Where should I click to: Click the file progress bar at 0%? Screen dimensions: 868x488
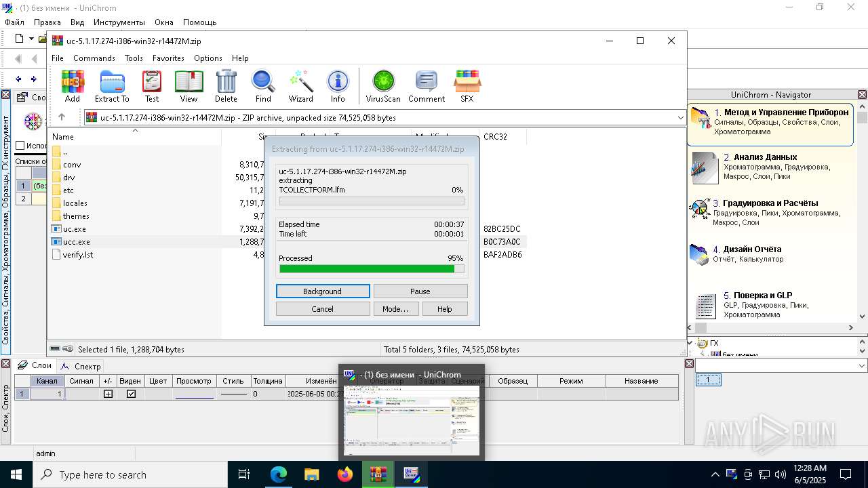click(x=372, y=201)
